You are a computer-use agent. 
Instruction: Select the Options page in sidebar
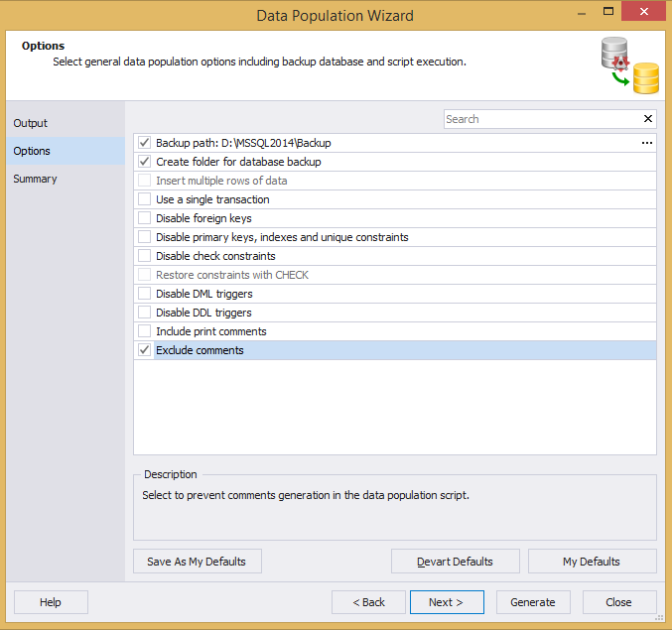click(x=66, y=151)
